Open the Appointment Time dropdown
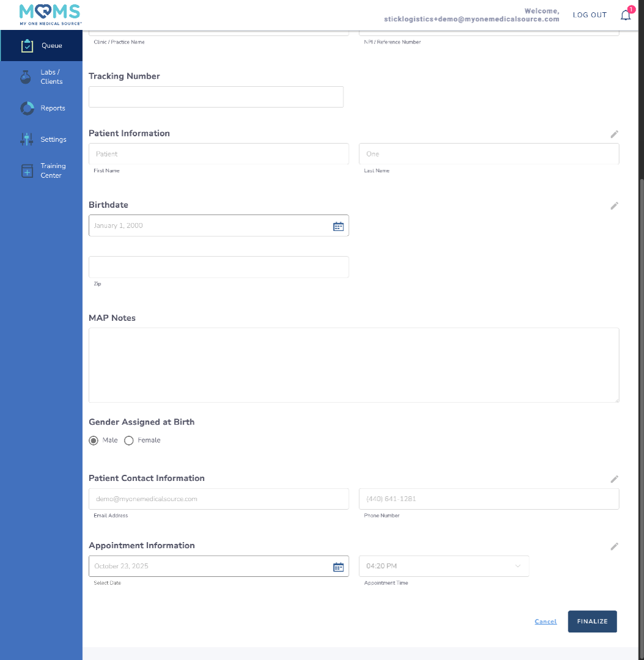644x660 pixels. (444, 566)
